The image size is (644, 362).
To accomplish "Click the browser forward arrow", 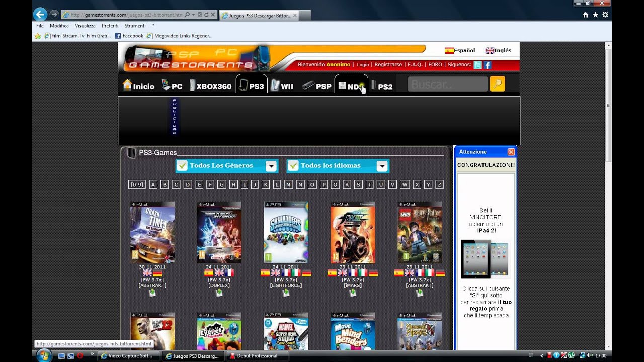I will [x=54, y=15].
